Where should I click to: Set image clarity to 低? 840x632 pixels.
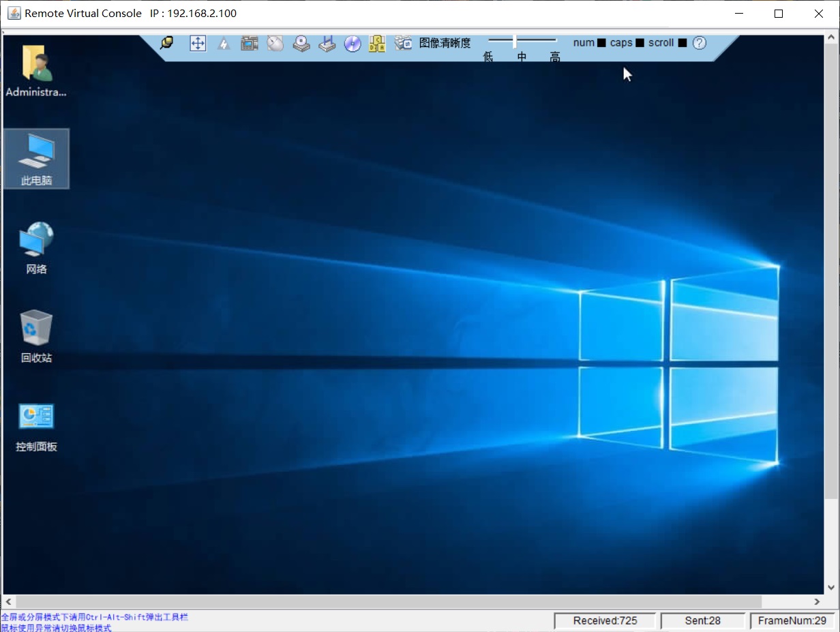[x=488, y=57]
